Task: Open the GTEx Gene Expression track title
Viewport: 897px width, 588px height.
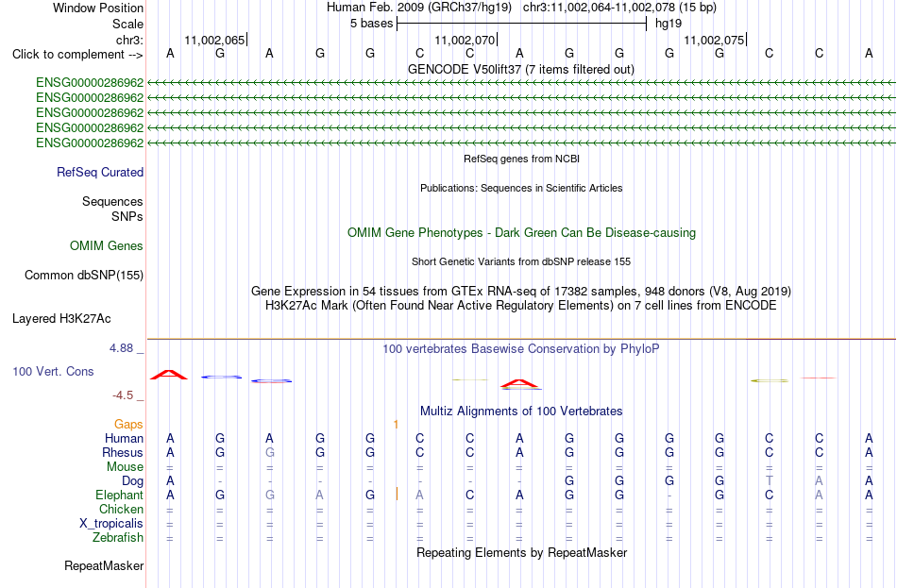Action: (521, 291)
